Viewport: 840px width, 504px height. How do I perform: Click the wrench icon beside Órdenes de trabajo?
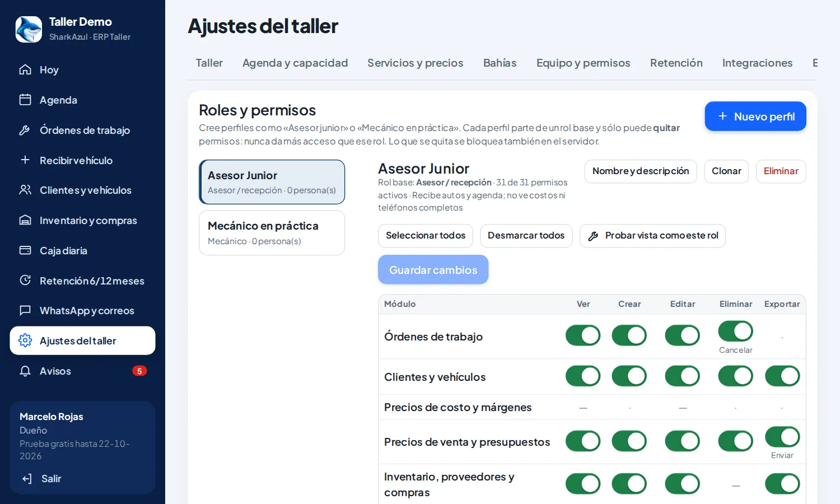coord(25,130)
